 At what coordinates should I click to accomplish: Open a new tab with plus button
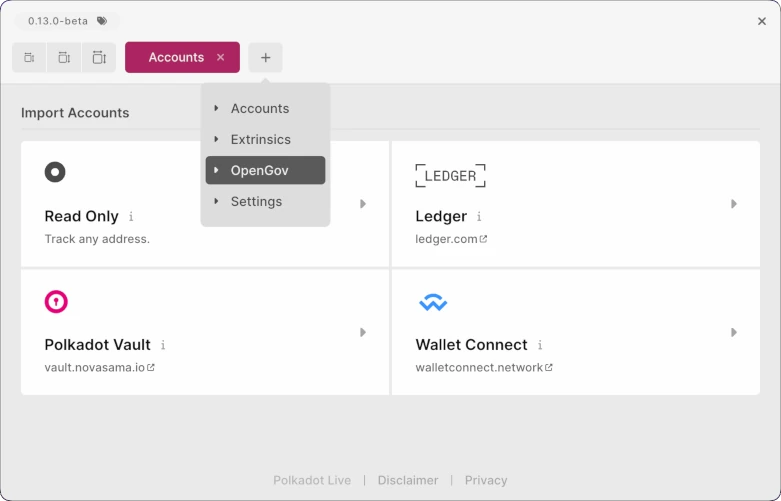[x=265, y=58]
